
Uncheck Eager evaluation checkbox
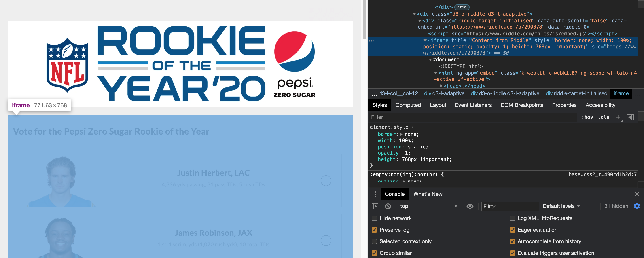click(512, 230)
